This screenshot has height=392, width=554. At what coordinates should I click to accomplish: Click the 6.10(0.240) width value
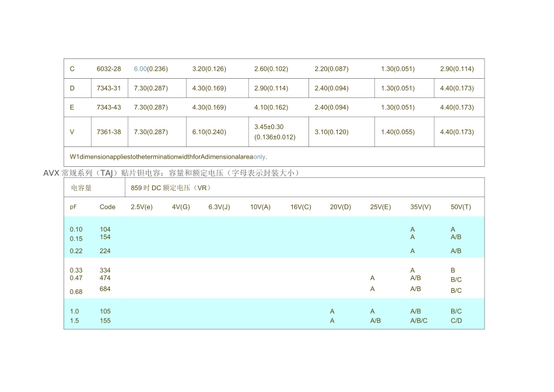(209, 132)
